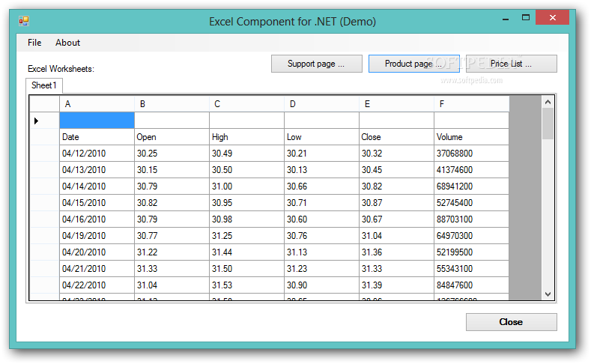
Task: Select the 04/13/2010 date cell
Action: click(97, 170)
